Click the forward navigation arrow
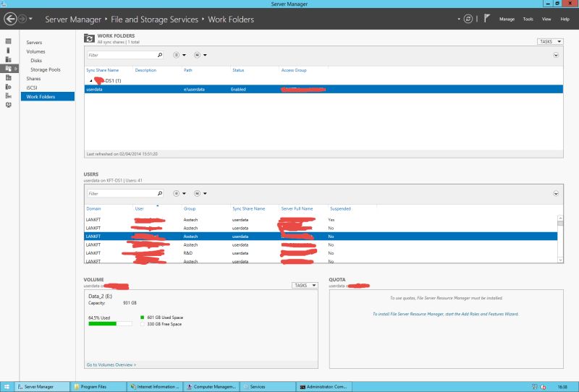 (x=22, y=19)
